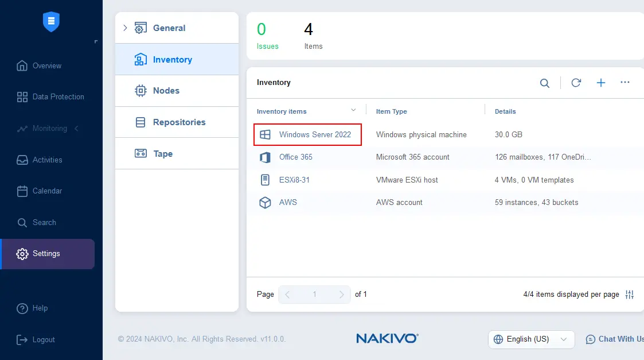Expand the General settings section
Viewport: 644px width, 360px height.
(x=125, y=28)
